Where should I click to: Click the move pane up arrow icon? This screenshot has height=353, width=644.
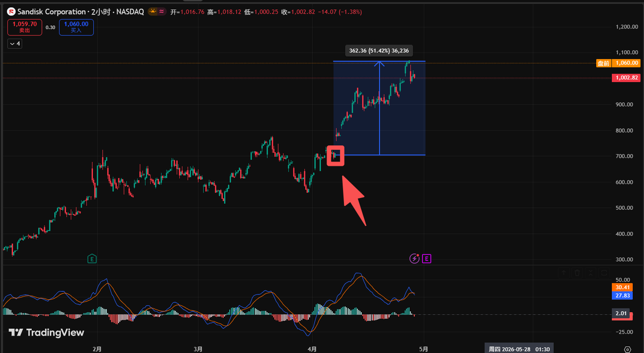(x=564, y=273)
